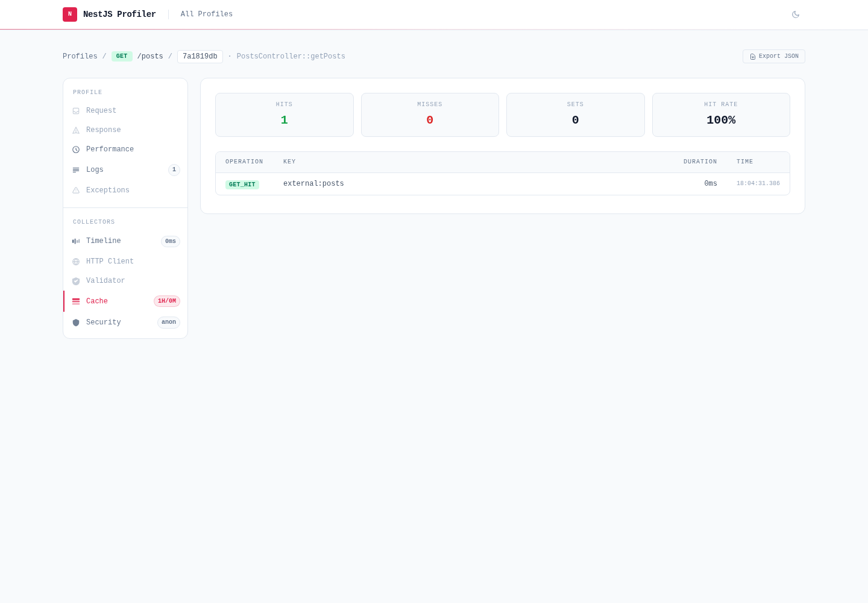Screen dimensions: 868x603
Task: Open the Exceptions section
Action: [125, 191]
